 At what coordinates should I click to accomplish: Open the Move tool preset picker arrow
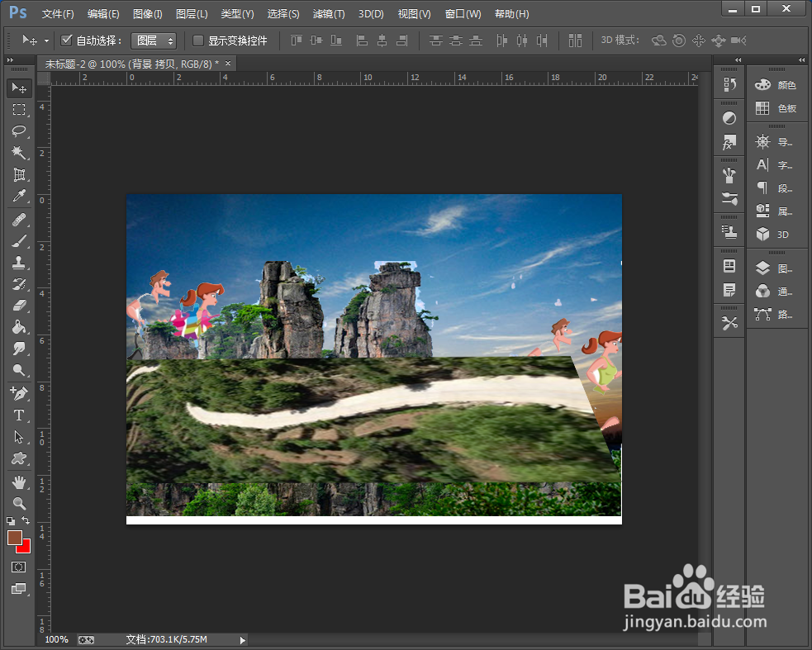click(46, 40)
